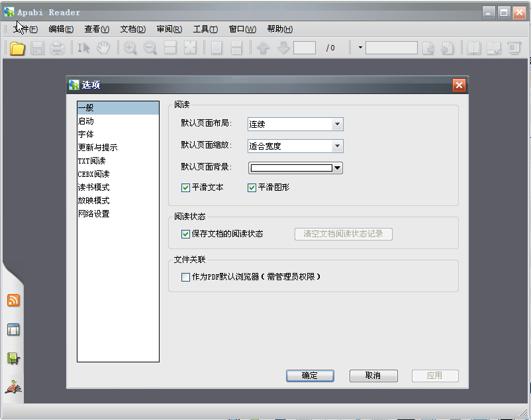Click the search forward page icon
The height and width of the screenshot is (420, 531).
[x=428, y=48]
